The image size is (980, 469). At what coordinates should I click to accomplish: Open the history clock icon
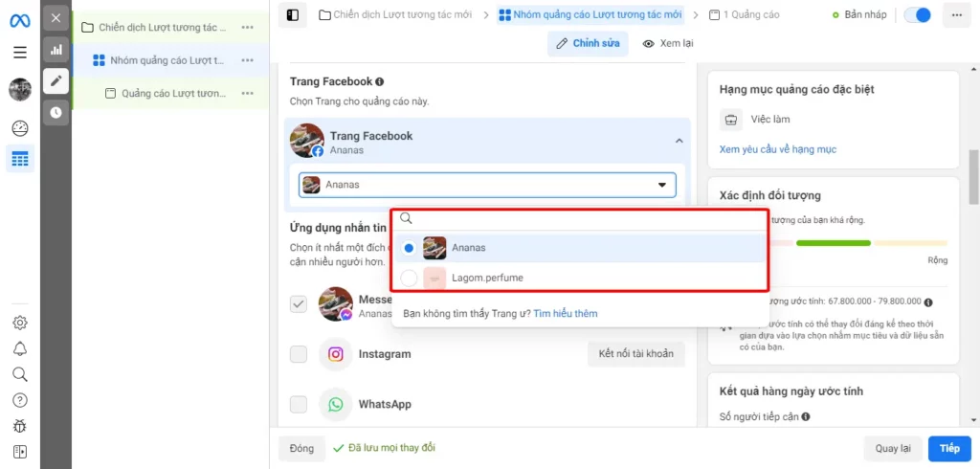tap(56, 113)
